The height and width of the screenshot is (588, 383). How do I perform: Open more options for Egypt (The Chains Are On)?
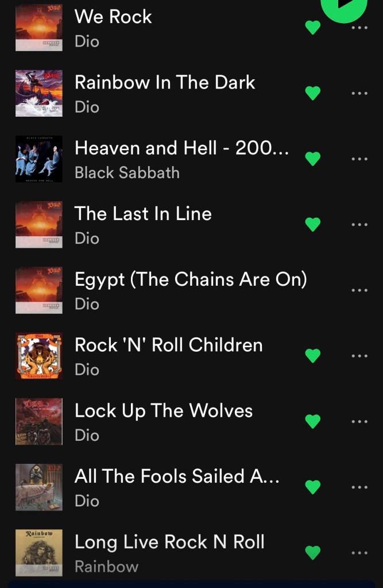(359, 290)
